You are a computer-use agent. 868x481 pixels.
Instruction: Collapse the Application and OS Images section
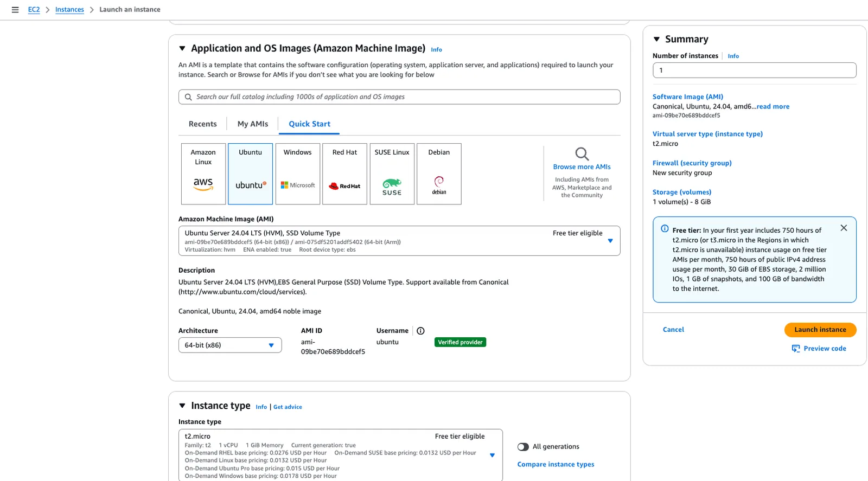click(182, 48)
